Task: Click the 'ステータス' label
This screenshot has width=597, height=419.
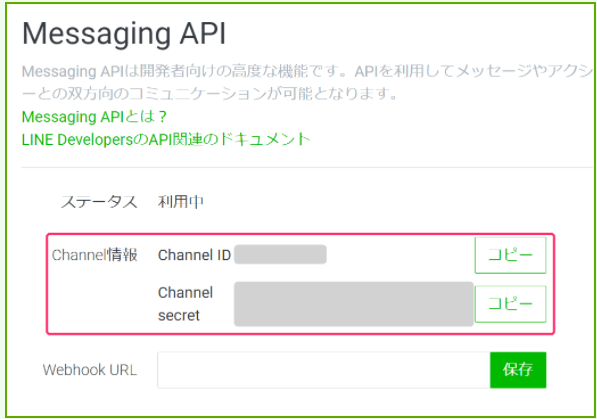Action: click(99, 202)
